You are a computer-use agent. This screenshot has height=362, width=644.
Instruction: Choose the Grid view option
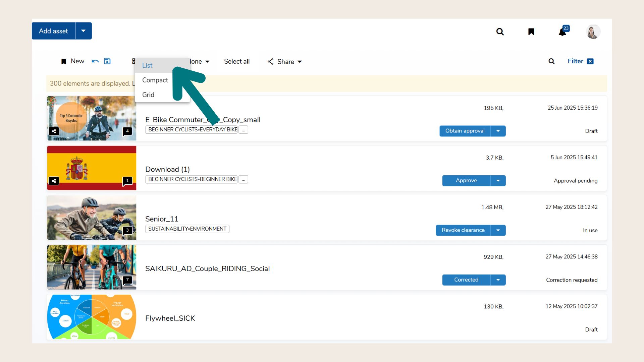pyautogui.click(x=148, y=95)
